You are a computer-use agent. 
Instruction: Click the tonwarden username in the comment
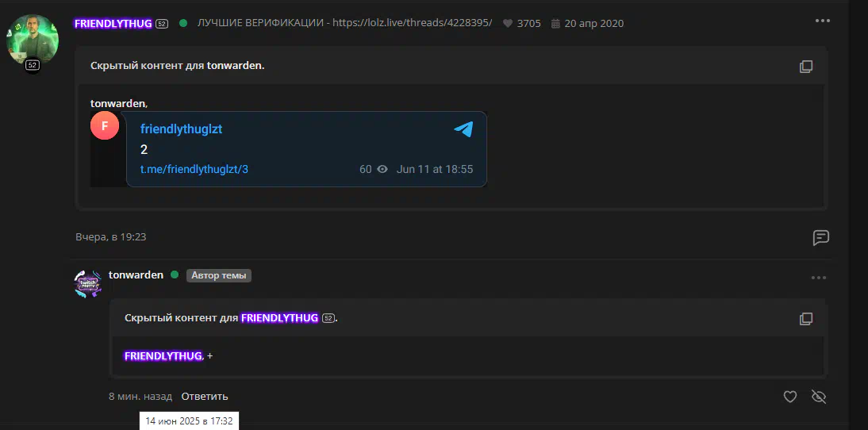[x=136, y=275]
